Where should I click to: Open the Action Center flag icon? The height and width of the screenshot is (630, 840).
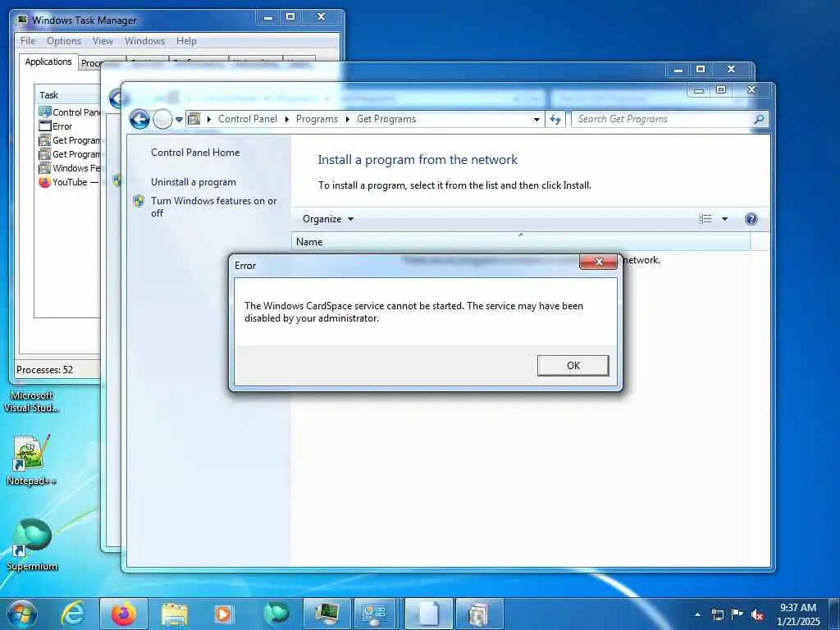(737, 614)
